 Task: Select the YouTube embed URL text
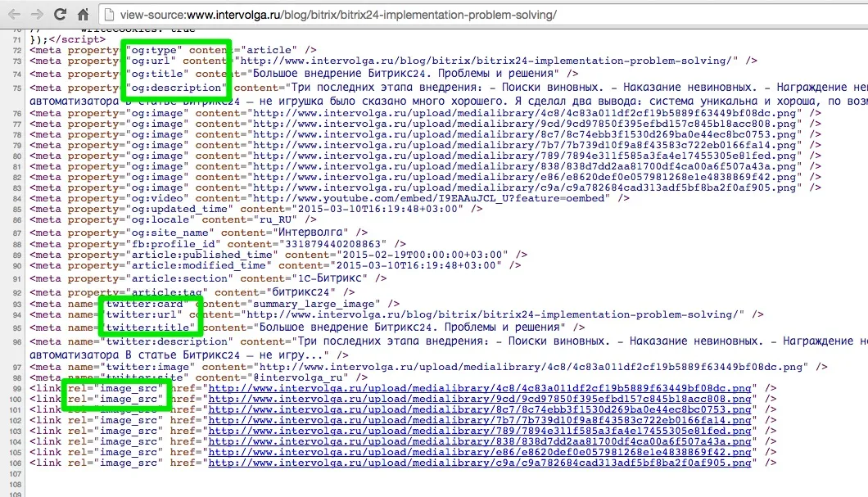428,199
